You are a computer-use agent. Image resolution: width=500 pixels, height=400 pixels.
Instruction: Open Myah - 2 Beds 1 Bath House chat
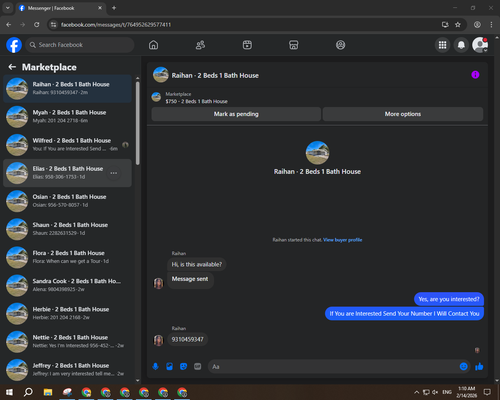click(x=68, y=117)
